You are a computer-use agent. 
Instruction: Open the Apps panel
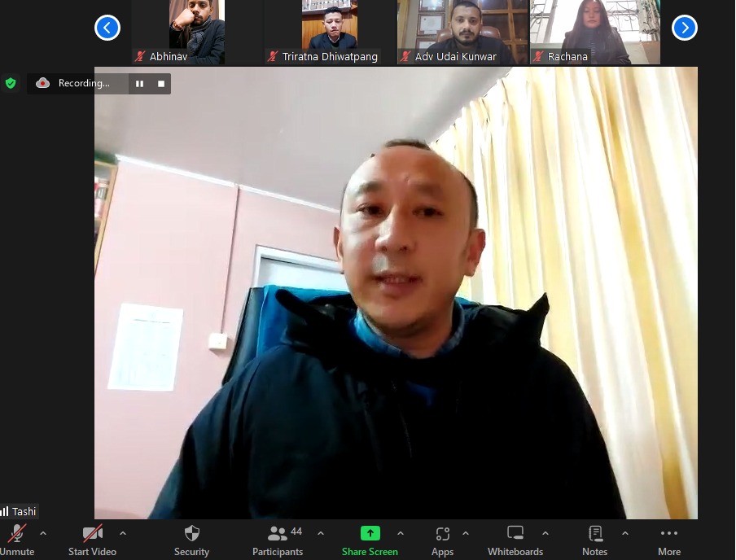[x=443, y=540]
